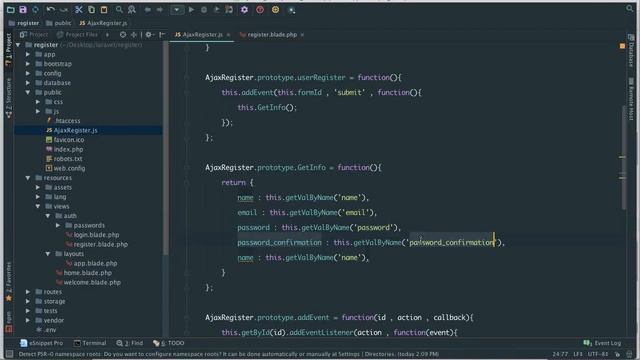
Task: Expand the config folder
Action: point(28,73)
